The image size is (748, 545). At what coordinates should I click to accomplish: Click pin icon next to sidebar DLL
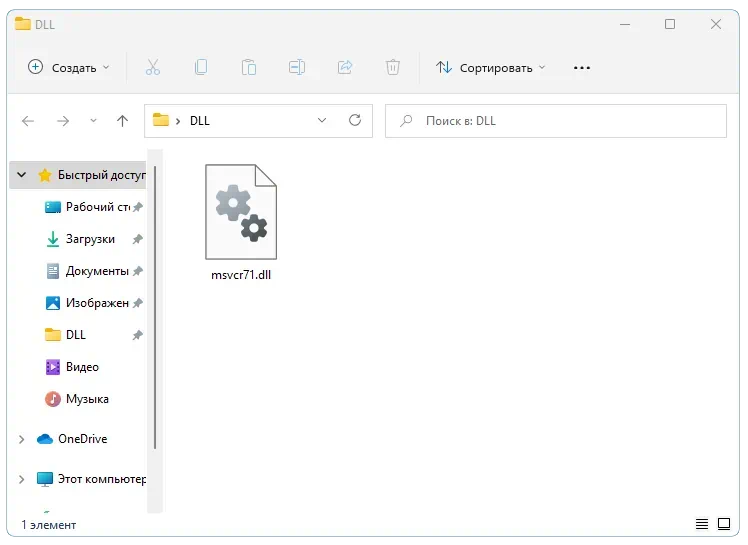[138, 335]
